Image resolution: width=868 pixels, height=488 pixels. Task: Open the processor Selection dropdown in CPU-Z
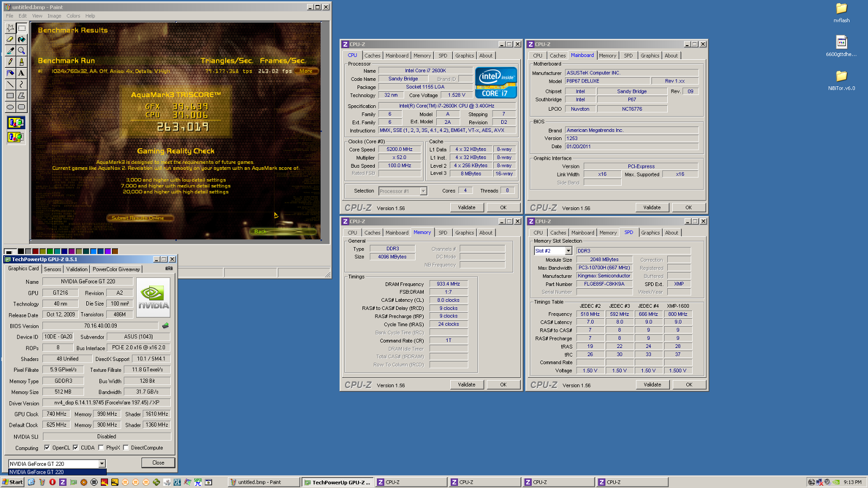point(424,191)
